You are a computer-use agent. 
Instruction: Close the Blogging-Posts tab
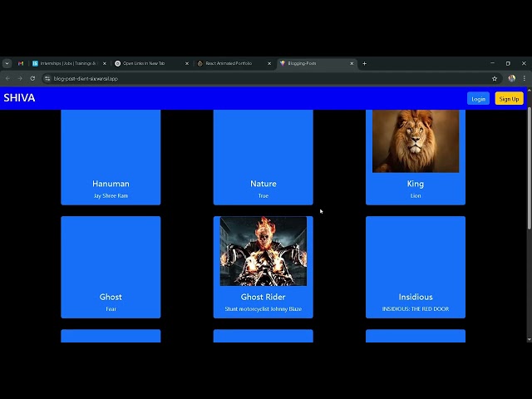click(x=352, y=63)
